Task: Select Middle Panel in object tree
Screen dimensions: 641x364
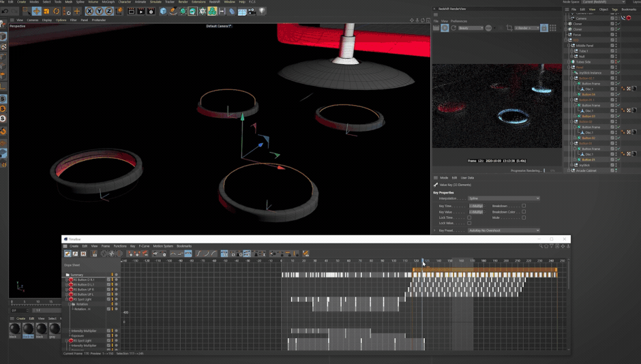Action: pos(584,46)
